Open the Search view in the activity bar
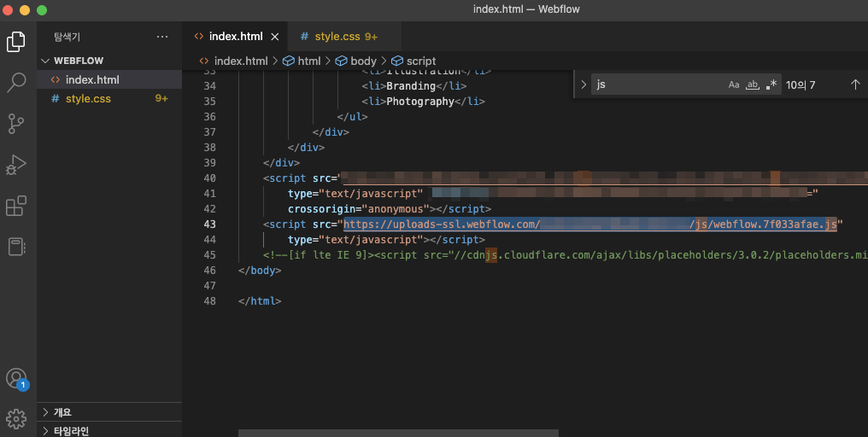 (x=16, y=83)
